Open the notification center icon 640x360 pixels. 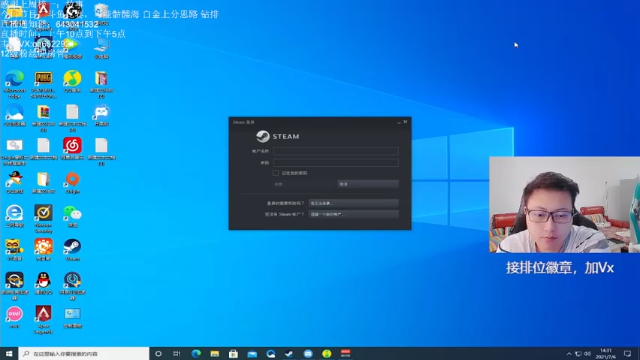click(x=628, y=353)
